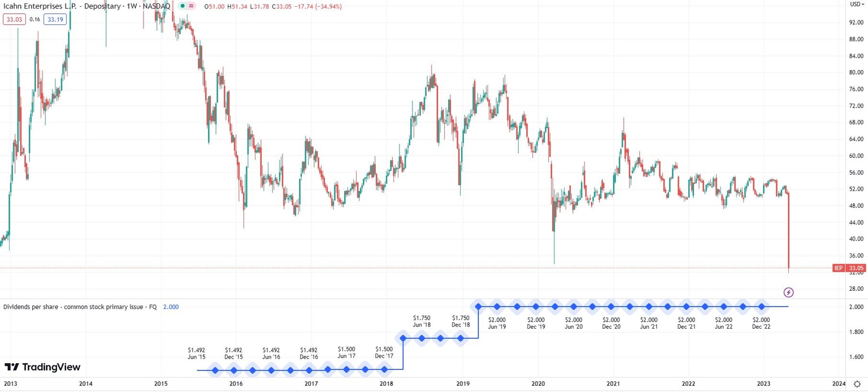Click the 2016 label on time axis
Image resolution: width=868 pixels, height=392 pixels.
236,384
